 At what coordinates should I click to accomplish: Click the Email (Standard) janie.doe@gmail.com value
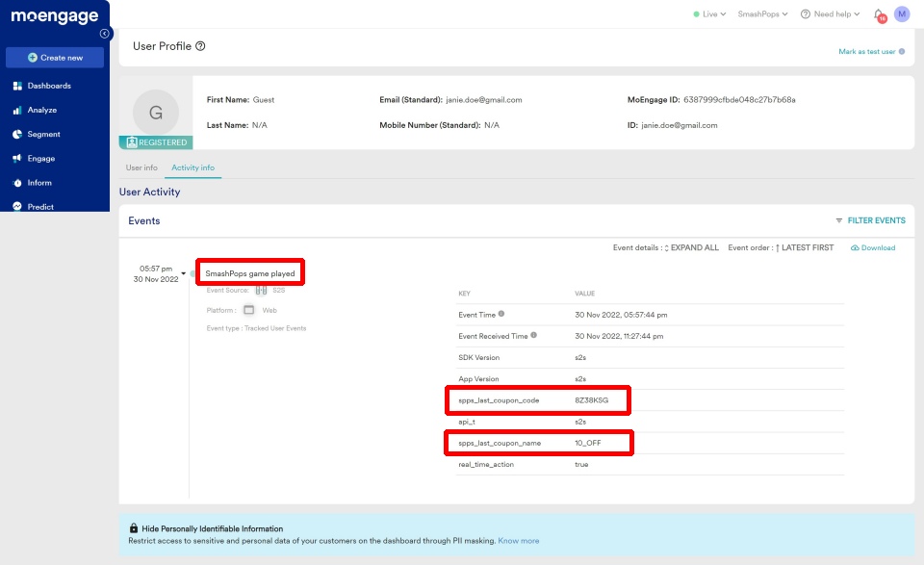click(x=484, y=100)
